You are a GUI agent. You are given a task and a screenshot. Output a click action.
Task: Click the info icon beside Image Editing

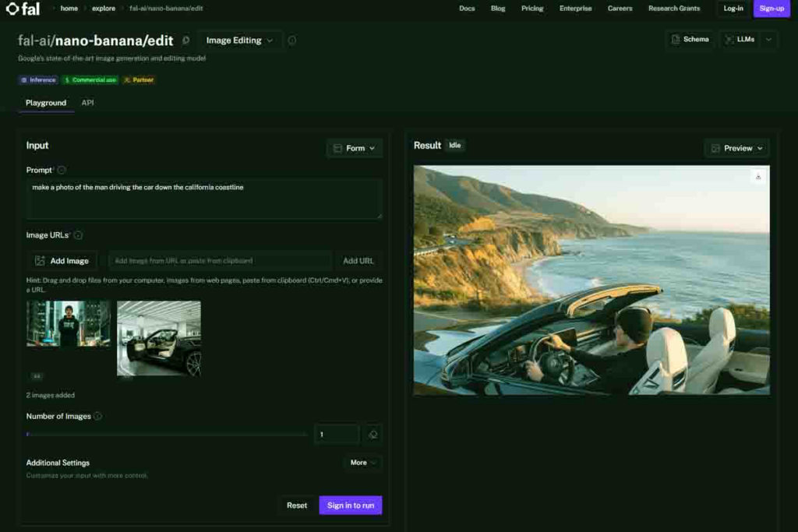[x=292, y=41]
